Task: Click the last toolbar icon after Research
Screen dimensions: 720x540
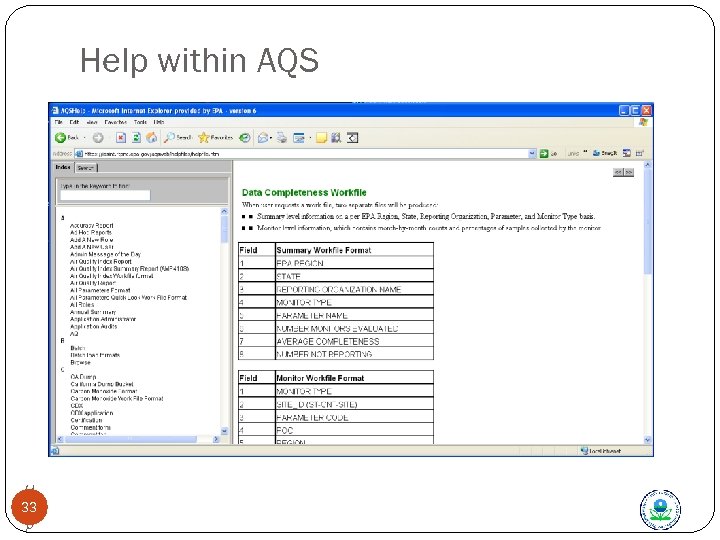Action: tap(352, 137)
